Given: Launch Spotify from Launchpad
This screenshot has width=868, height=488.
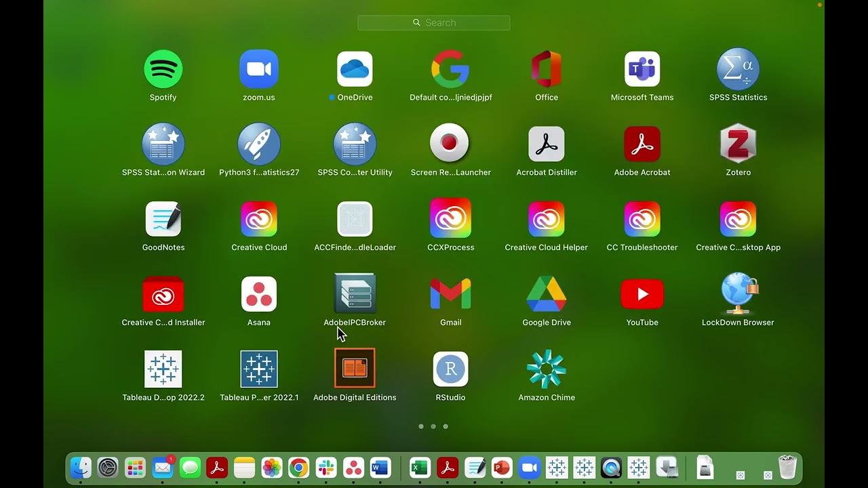Looking at the screenshot, I should 163,69.
